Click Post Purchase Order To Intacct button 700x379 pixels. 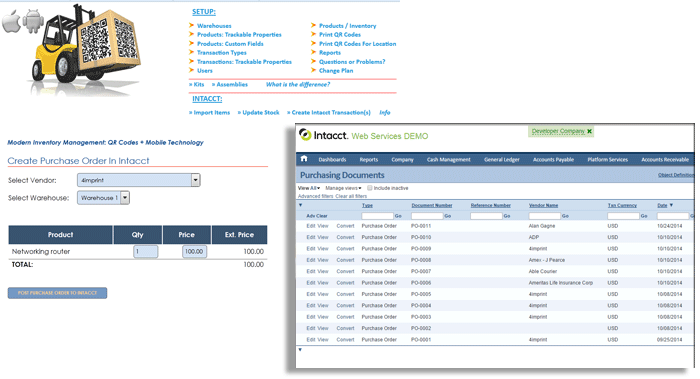(57, 293)
